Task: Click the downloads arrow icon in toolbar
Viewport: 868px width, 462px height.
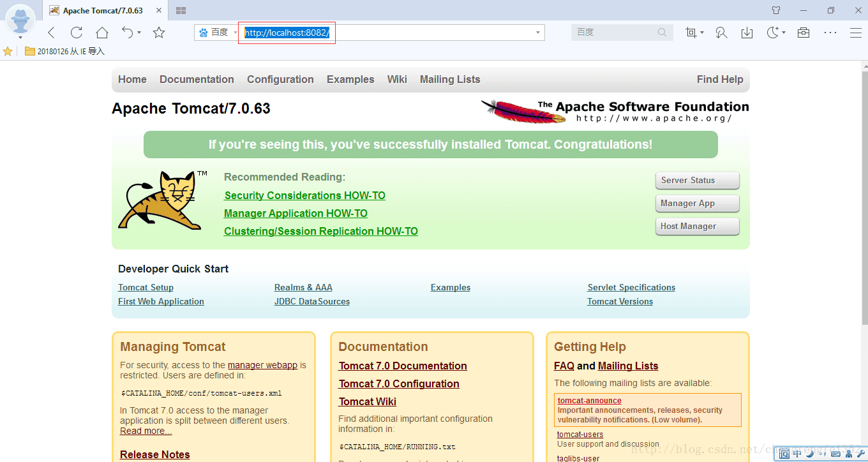Action: (x=747, y=33)
